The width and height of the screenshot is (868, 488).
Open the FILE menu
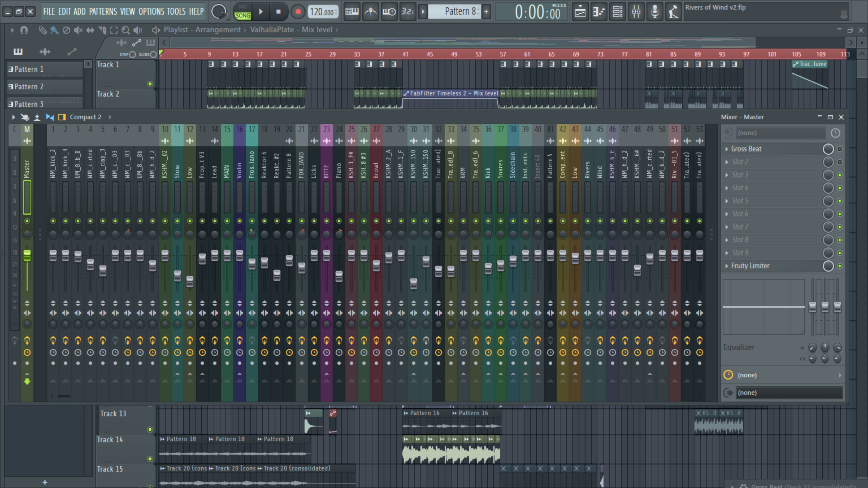[49, 12]
